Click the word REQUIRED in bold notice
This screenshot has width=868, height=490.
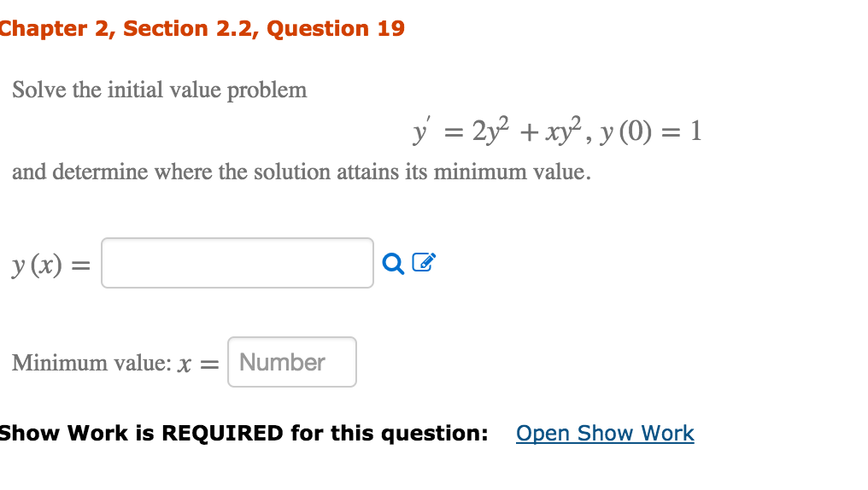coord(222,433)
